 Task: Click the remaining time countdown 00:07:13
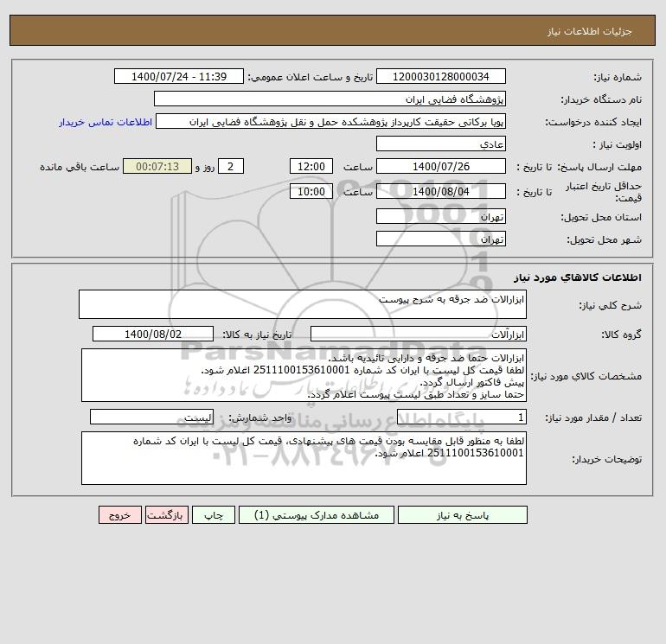pyautogui.click(x=157, y=167)
